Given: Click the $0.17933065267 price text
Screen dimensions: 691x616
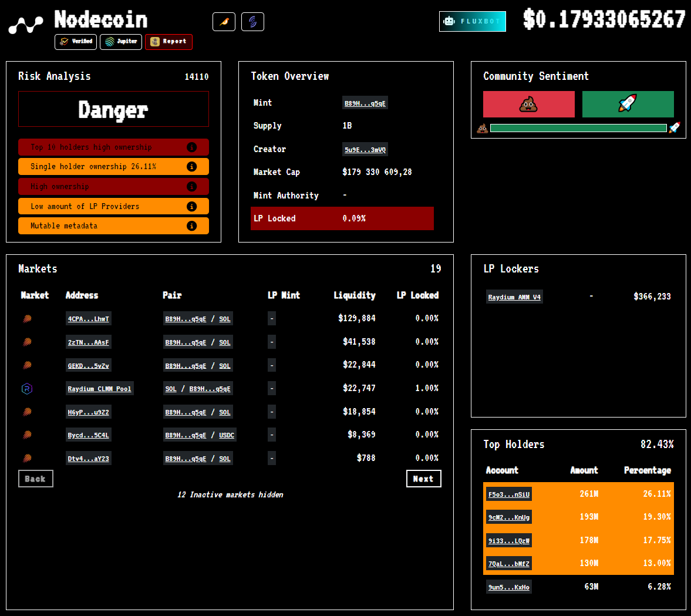Looking at the screenshot, I should click(x=604, y=19).
